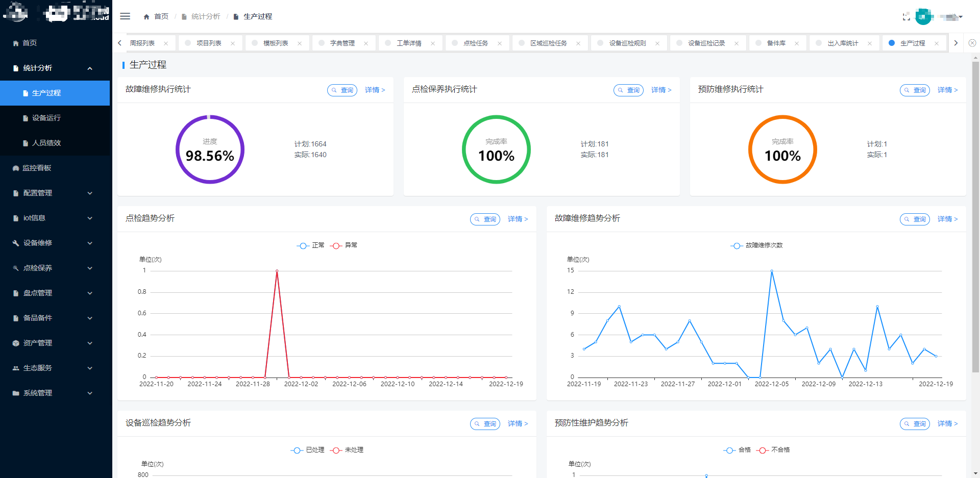
Task: Toggle the 已处理 legend series
Action: point(307,450)
